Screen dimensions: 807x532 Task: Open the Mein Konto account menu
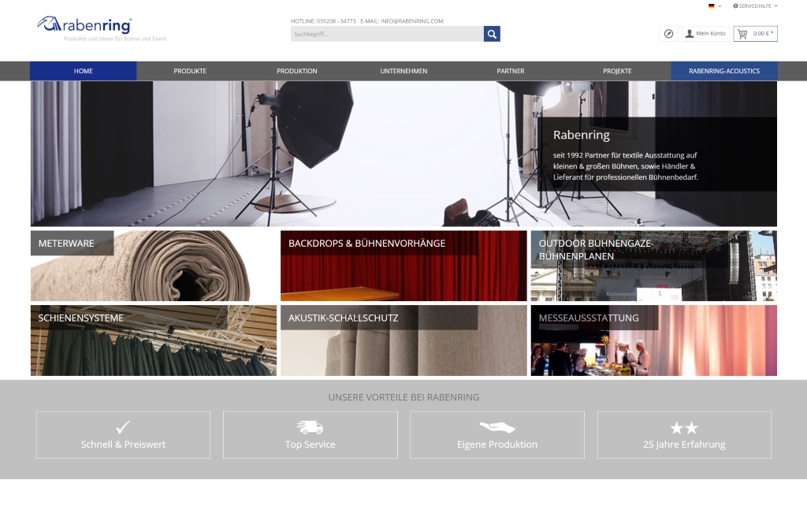pos(705,34)
